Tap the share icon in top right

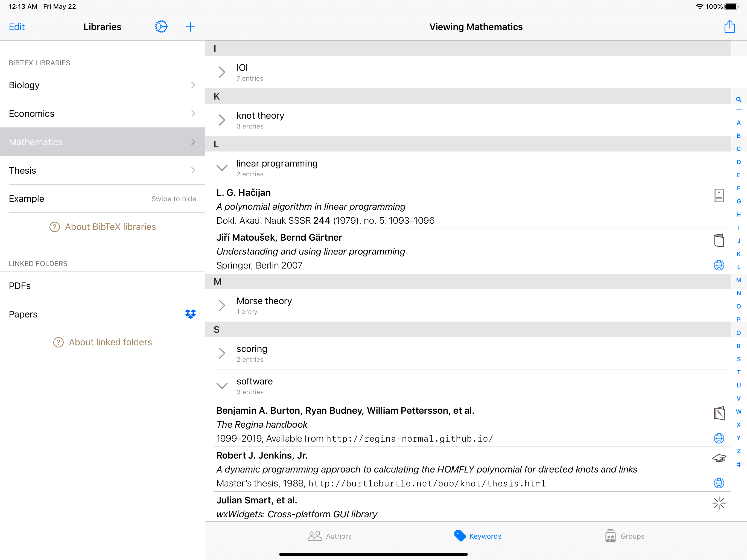730,27
